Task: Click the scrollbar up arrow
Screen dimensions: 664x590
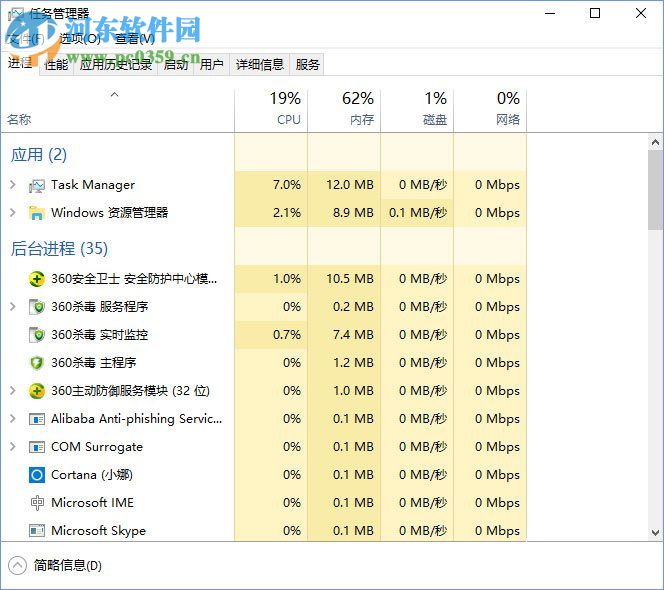Action: tap(655, 142)
